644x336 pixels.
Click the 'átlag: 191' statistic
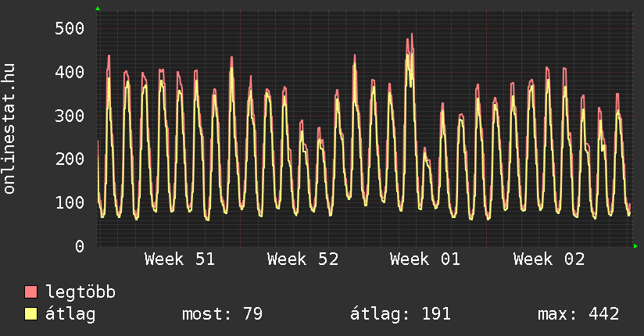click(x=401, y=315)
